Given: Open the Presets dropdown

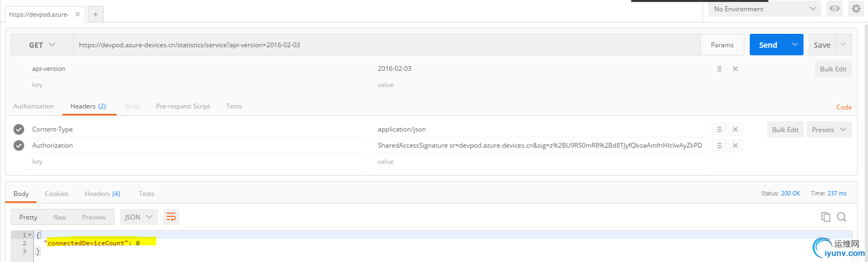Looking at the screenshot, I should pos(829,129).
